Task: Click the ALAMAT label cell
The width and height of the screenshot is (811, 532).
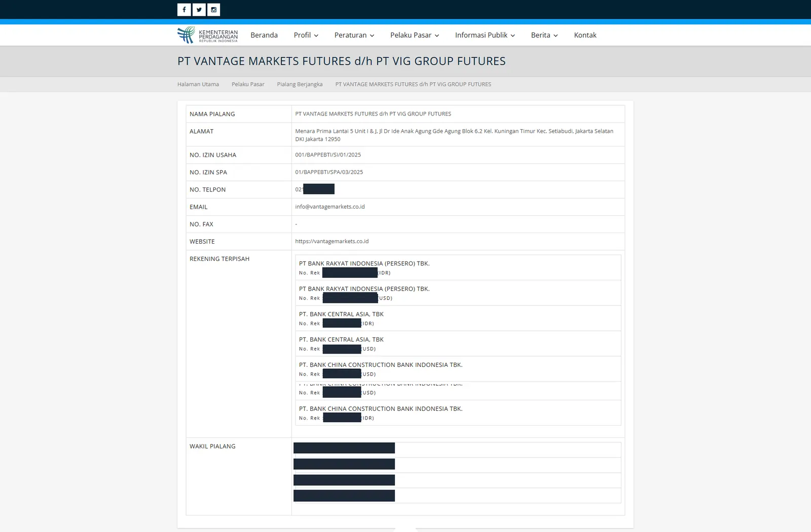Action: [239, 134]
